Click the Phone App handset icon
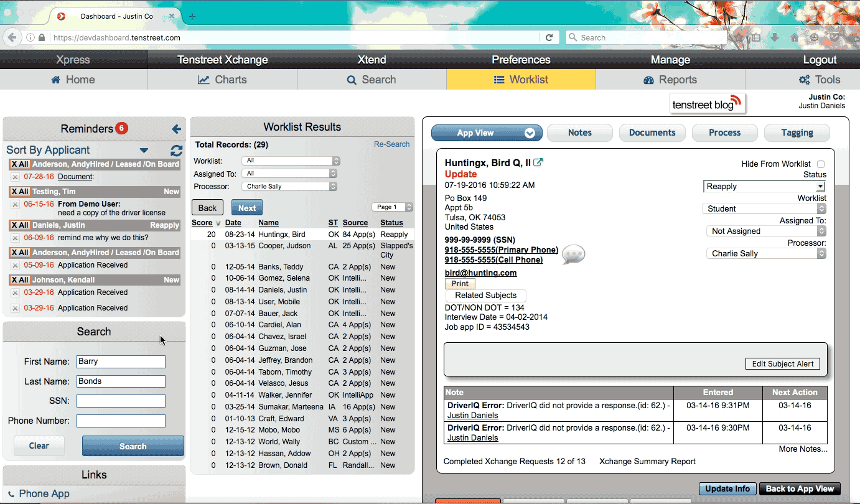 [x=11, y=494]
